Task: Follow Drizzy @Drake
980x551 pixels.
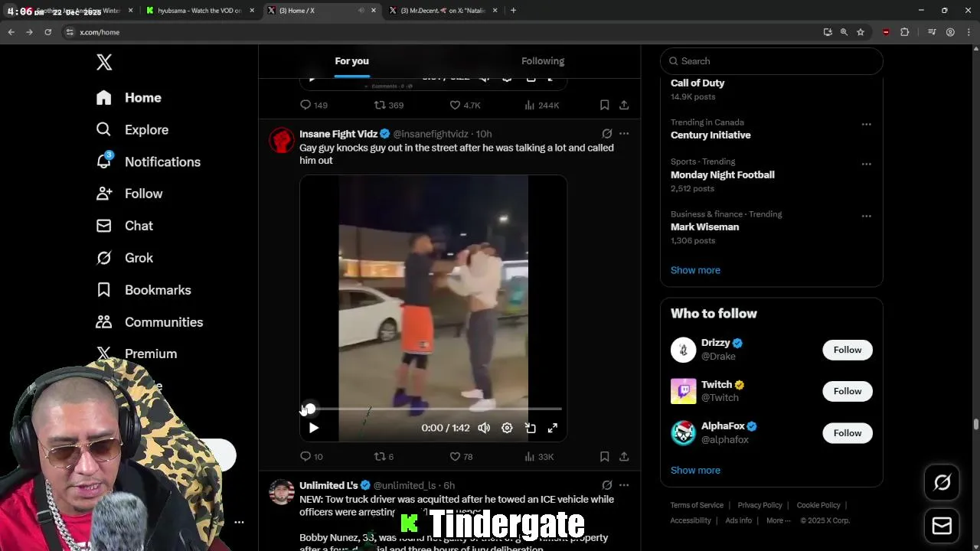Action: (847, 350)
